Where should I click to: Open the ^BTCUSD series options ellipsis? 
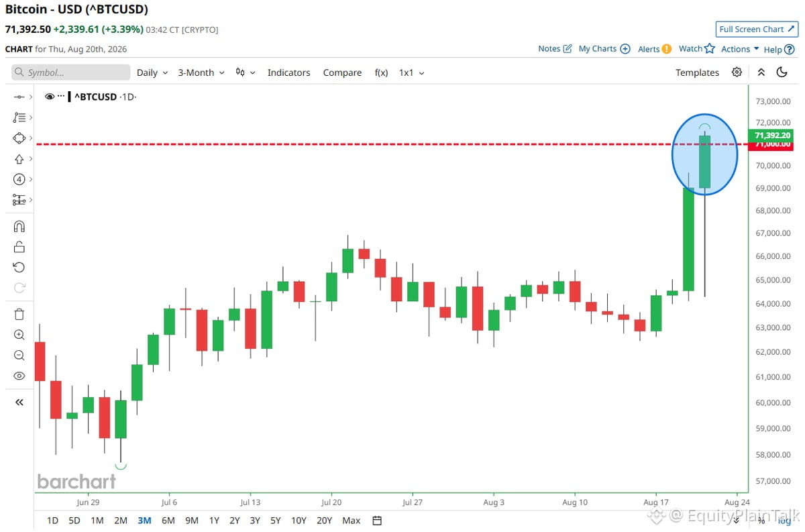point(62,97)
